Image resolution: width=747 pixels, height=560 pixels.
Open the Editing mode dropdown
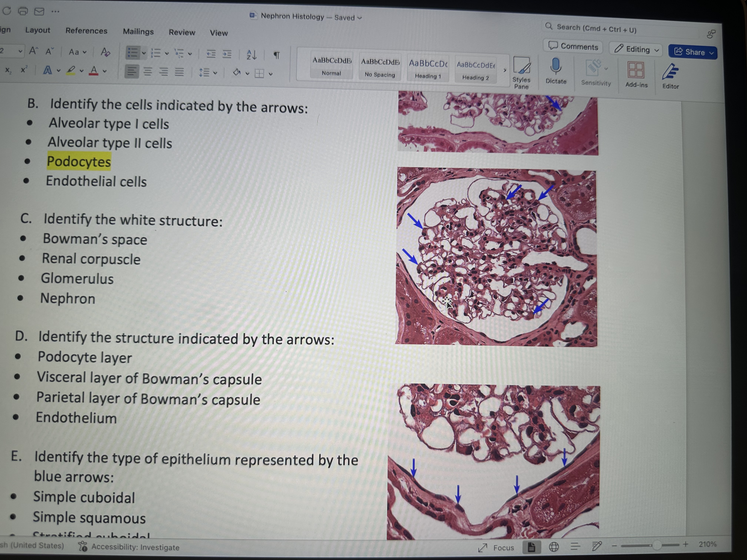[x=636, y=50]
